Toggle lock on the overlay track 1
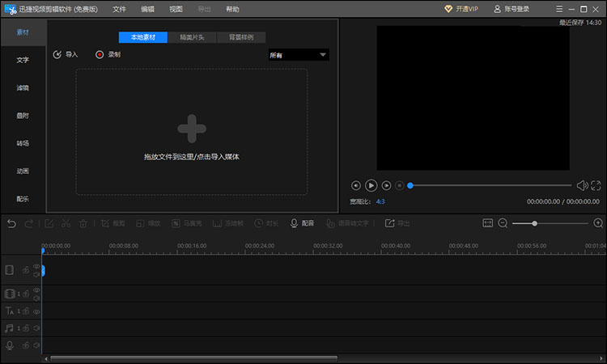Image resolution: width=607 pixels, height=364 pixels. tap(26, 294)
